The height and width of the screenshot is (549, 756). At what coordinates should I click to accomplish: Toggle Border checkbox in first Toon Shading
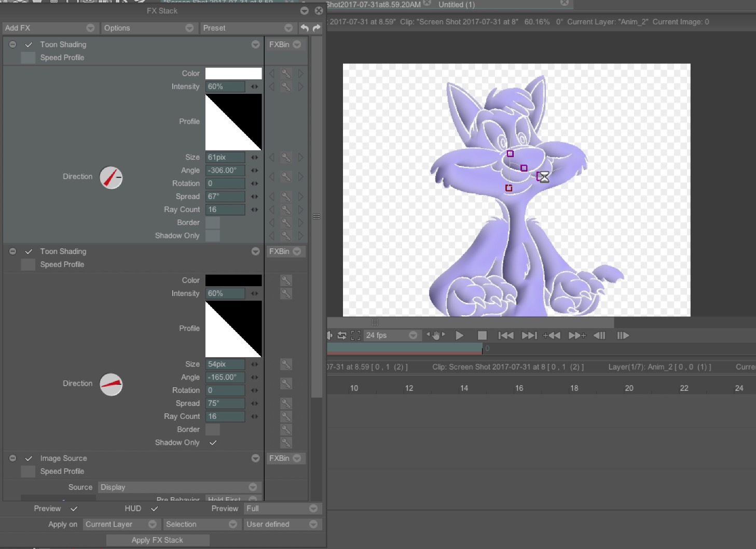point(213,223)
